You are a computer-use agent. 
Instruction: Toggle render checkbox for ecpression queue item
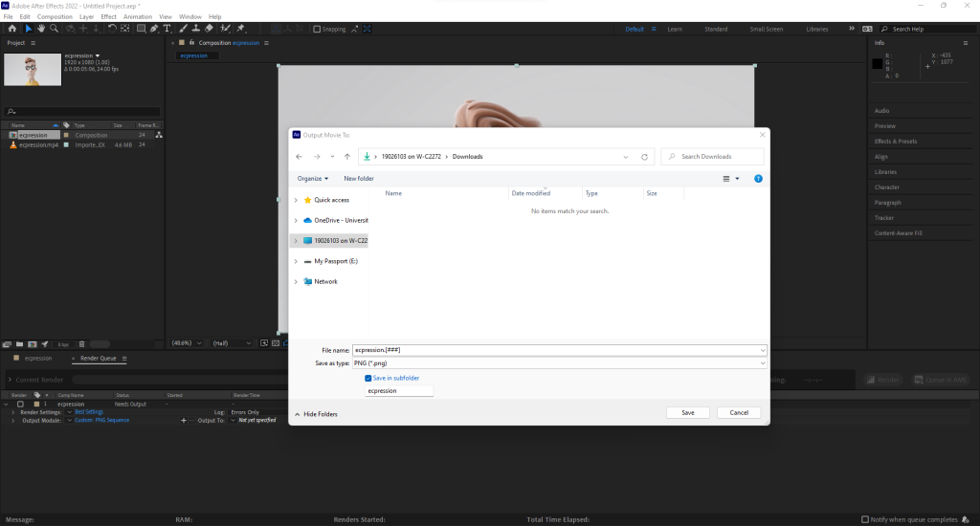(x=21, y=405)
